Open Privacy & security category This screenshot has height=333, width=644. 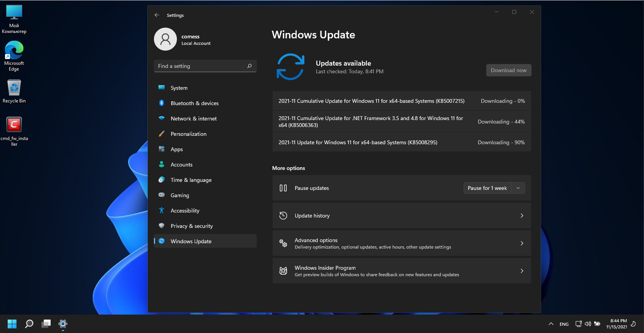205,226
